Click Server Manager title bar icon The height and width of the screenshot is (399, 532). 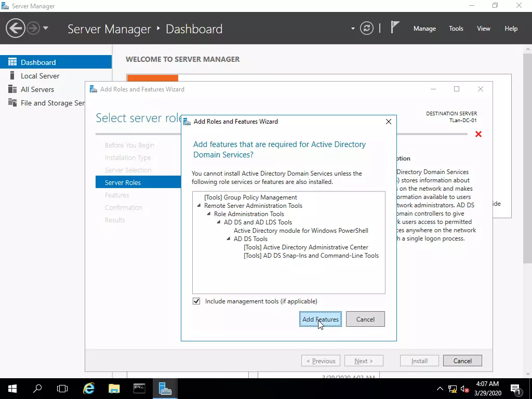coord(5,6)
